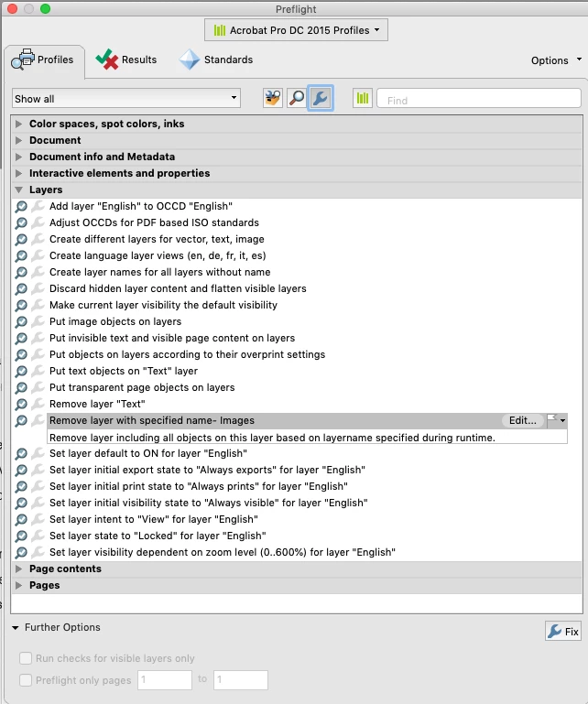Screen dimensions: 588x704
Task: Click the Find search field
Action: pyautogui.click(x=479, y=98)
